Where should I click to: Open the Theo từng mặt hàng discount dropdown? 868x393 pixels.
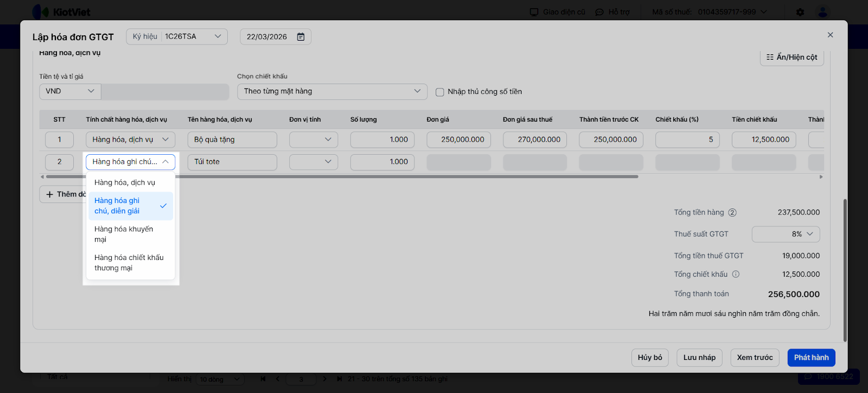[x=331, y=91]
